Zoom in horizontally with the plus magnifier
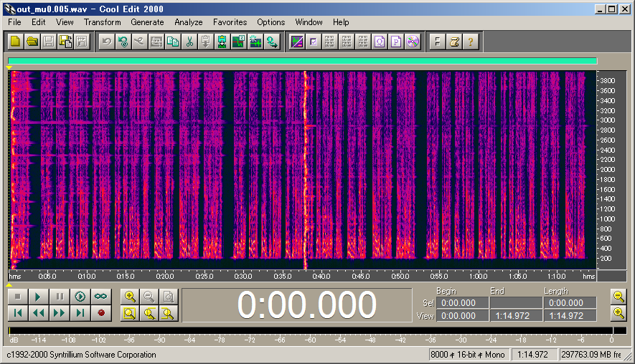 (130, 297)
